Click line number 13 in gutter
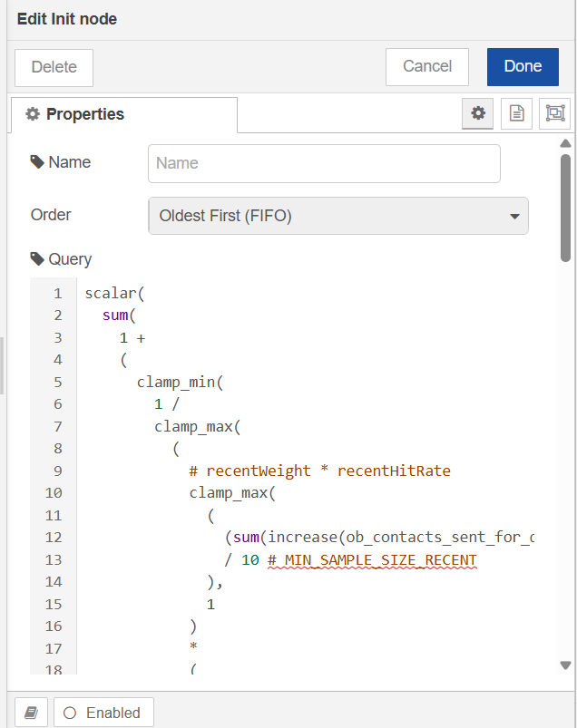Viewport: 577px width, 728px height. click(54, 560)
